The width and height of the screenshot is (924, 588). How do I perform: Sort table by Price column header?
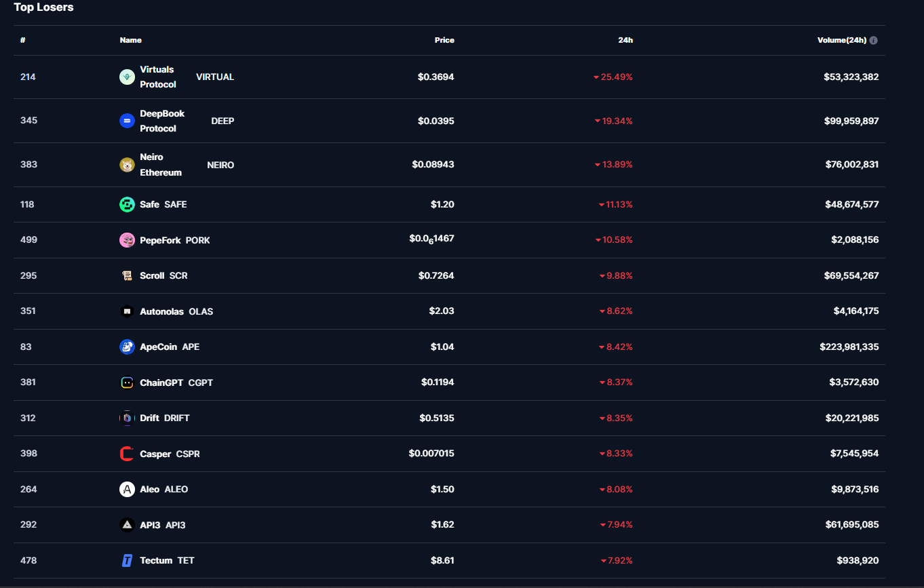coord(444,41)
